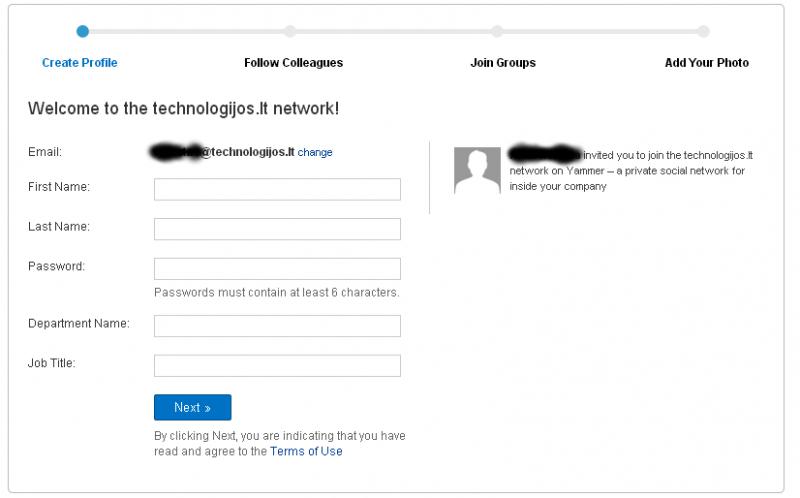This screenshot has height=498, width=800.
Task: Open the Terms of Use link
Action: (x=306, y=451)
